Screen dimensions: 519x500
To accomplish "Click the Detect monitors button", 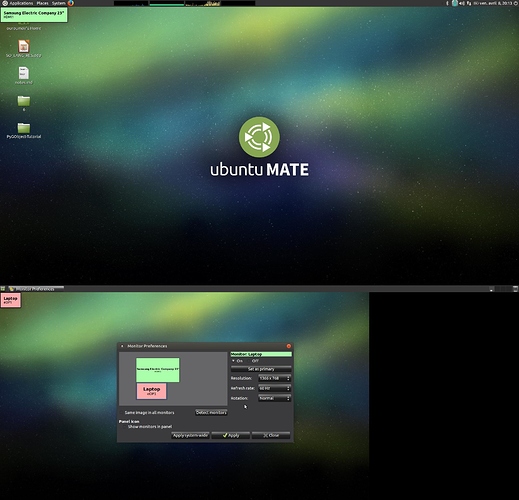I will point(211,413).
